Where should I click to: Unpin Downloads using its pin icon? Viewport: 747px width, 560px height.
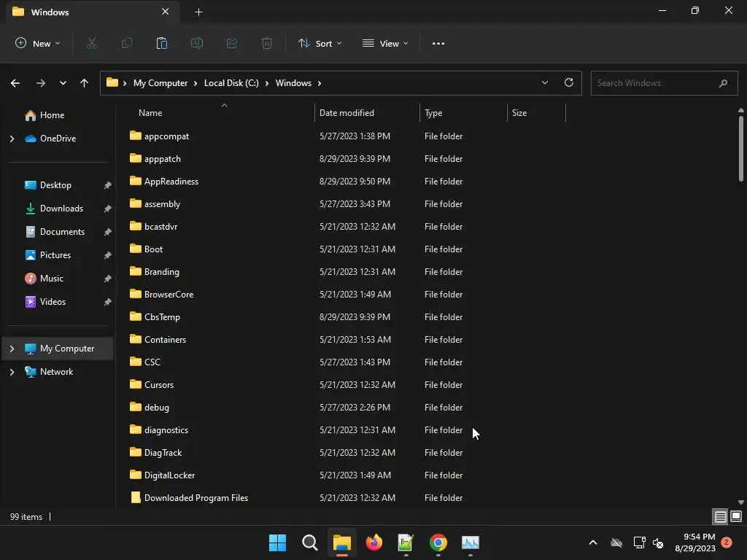pos(108,209)
